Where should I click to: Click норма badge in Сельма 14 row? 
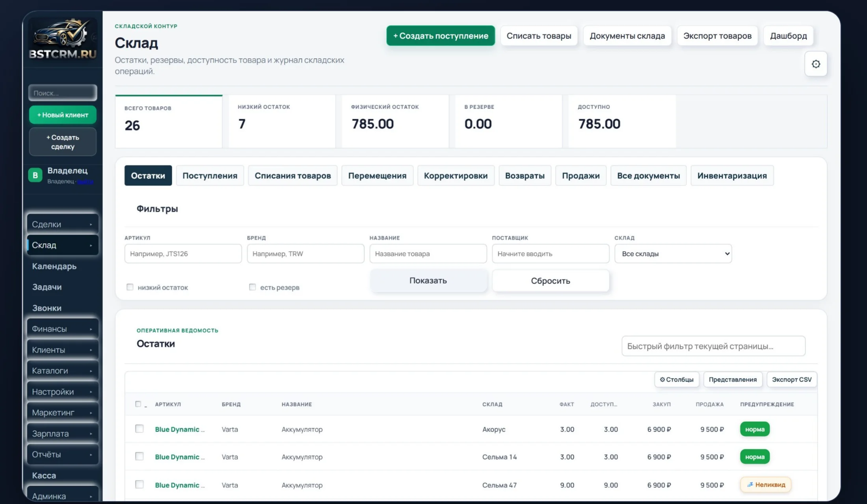click(755, 457)
